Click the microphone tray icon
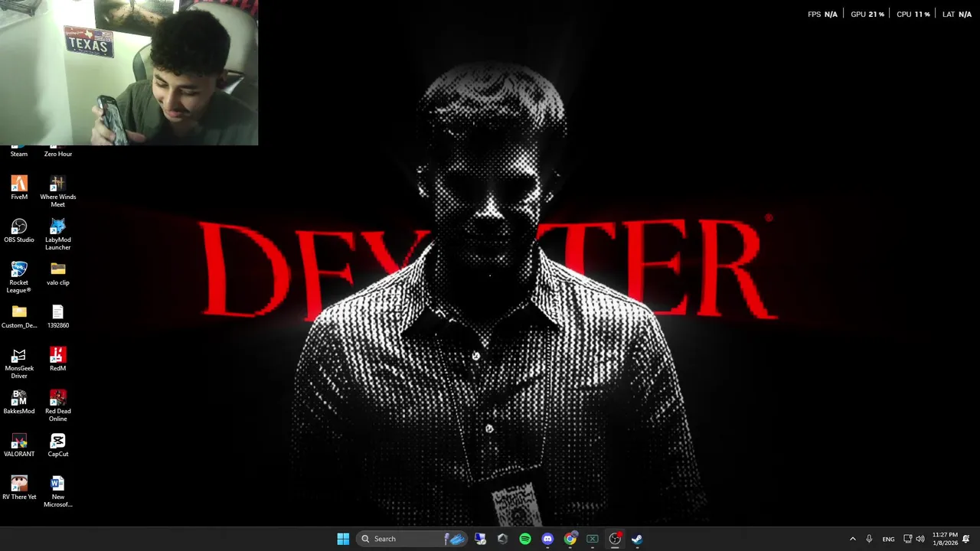Image resolution: width=980 pixels, height=551 pixels. 869,539
